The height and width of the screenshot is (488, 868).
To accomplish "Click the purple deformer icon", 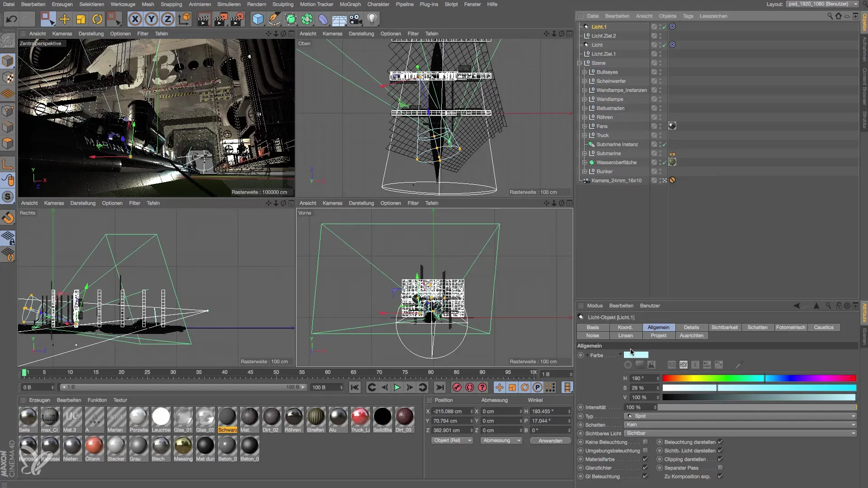I will pos(323,19).
